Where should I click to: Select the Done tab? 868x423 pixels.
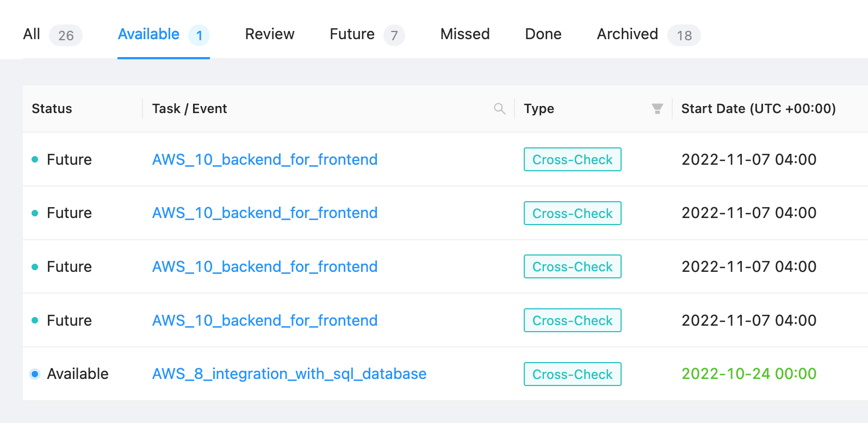543,34
